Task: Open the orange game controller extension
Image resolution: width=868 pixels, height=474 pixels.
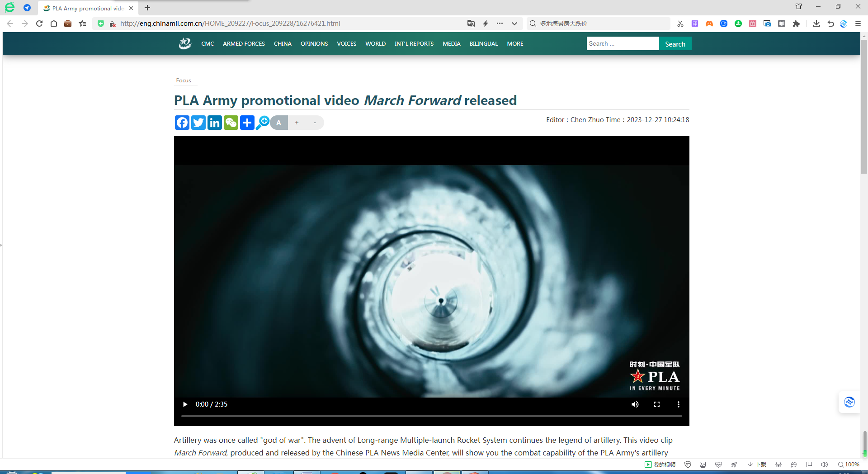Action: [x=709, y=24]
